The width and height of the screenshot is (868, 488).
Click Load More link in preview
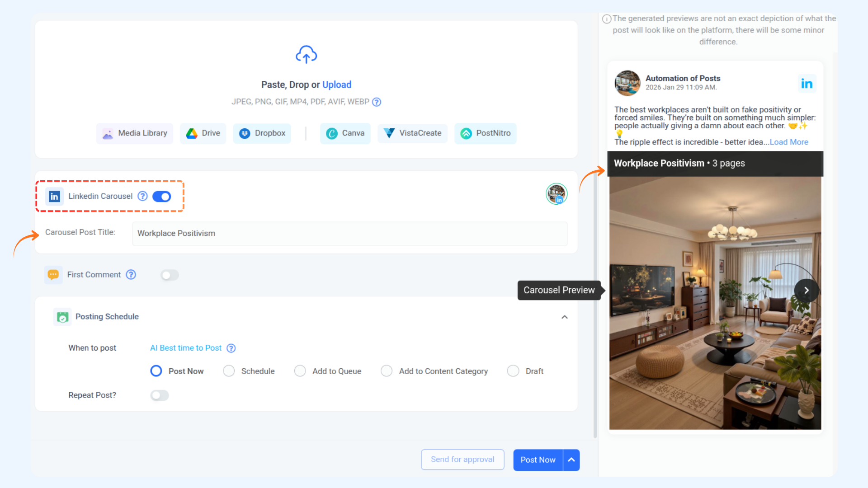(x=789, y=142)
